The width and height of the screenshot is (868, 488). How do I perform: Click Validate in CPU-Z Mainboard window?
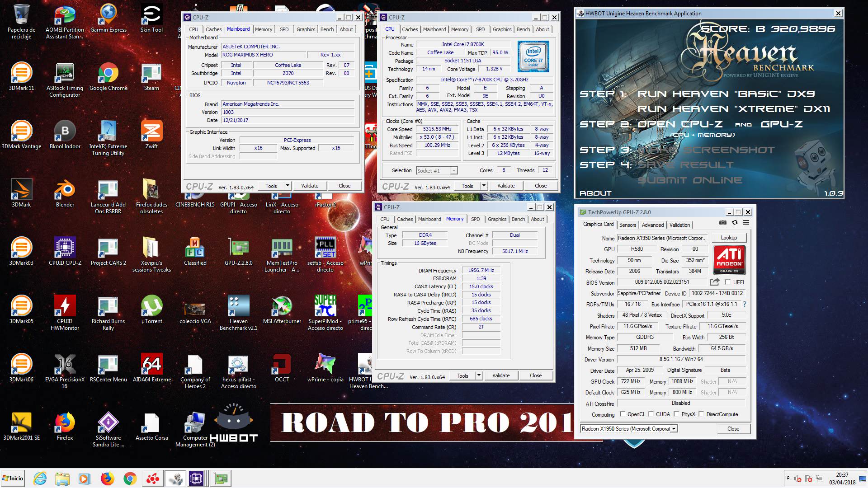[310, 186]
